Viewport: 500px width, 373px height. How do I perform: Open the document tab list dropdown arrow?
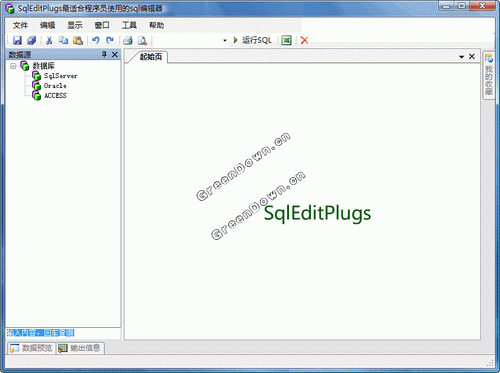[462, 57]
